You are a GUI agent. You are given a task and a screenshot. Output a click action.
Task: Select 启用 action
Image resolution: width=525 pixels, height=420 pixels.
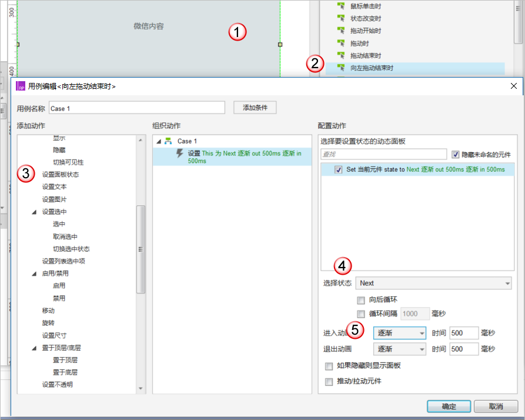tap(59, 286)
